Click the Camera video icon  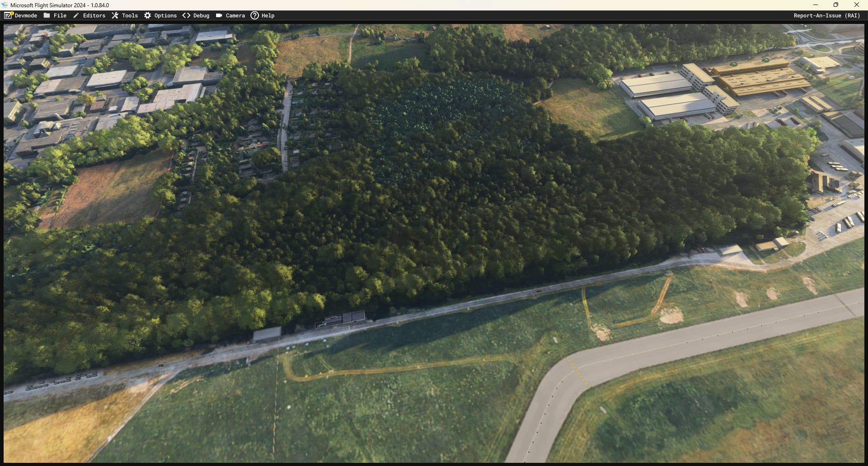point(219,15)
